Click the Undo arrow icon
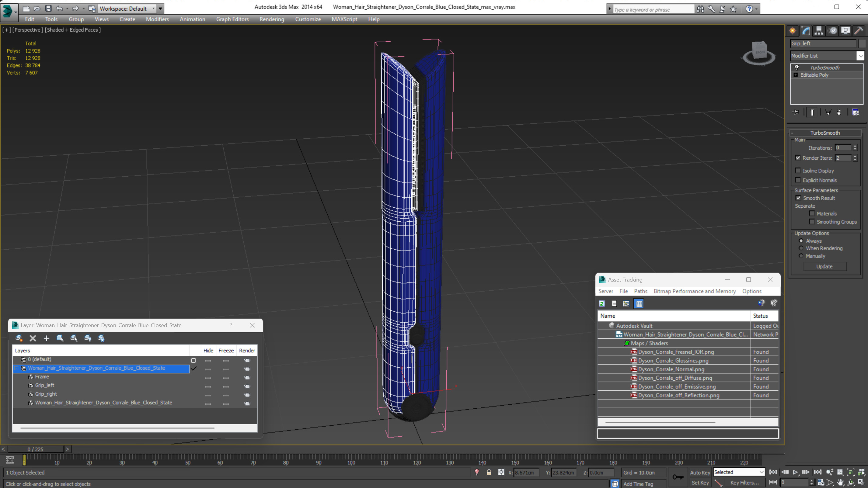Screen dimensions: 868x488 tap(59, 9)
